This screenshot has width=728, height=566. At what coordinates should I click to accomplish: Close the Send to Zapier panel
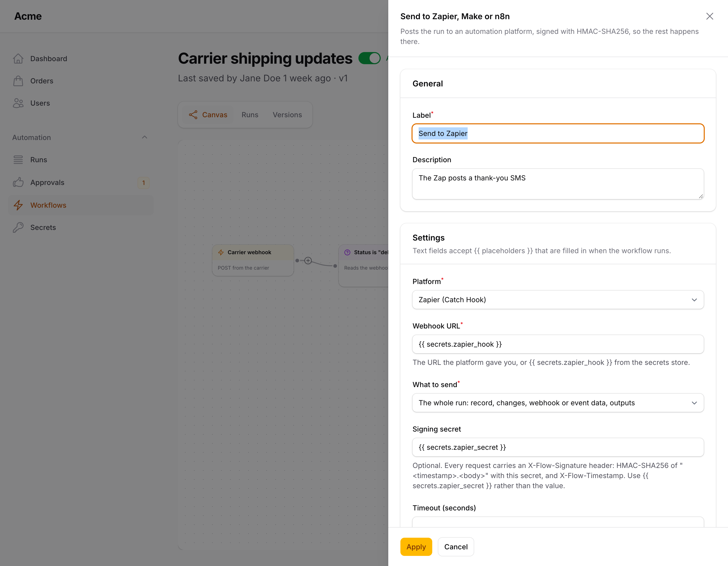click(710, 16)
